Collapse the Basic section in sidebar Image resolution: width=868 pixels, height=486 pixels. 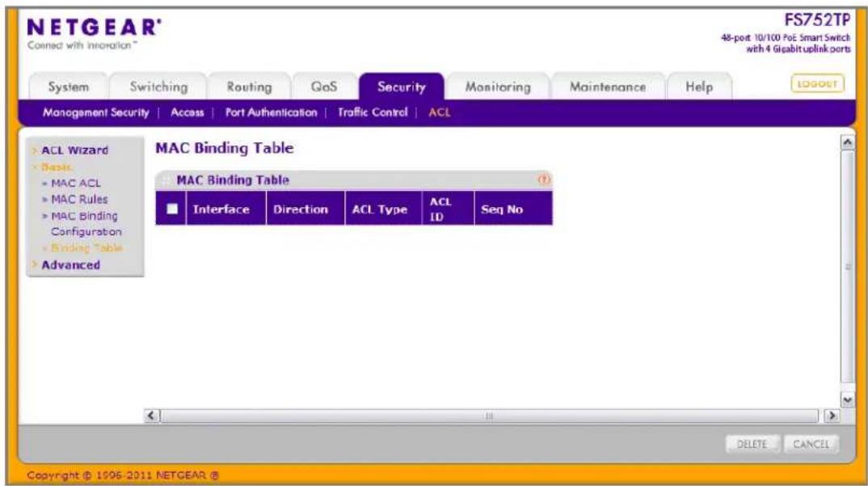click(56, 167)
